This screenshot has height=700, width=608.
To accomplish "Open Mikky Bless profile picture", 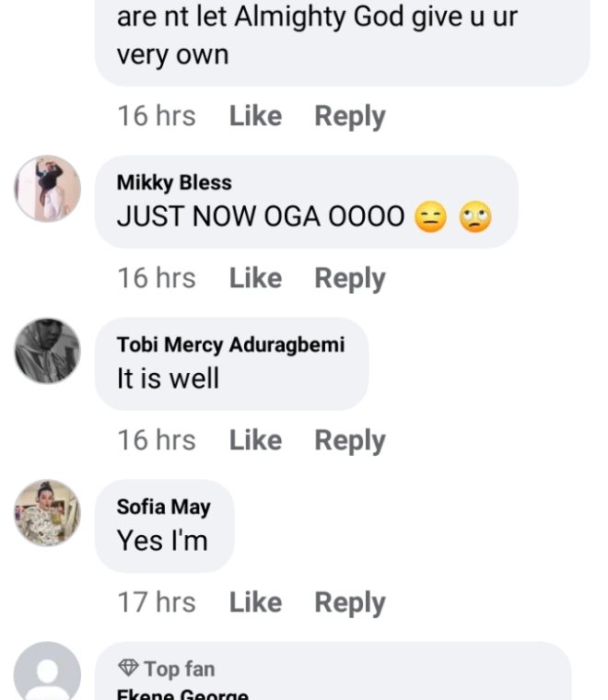I will pyautogui.click(x=47, y=189).
